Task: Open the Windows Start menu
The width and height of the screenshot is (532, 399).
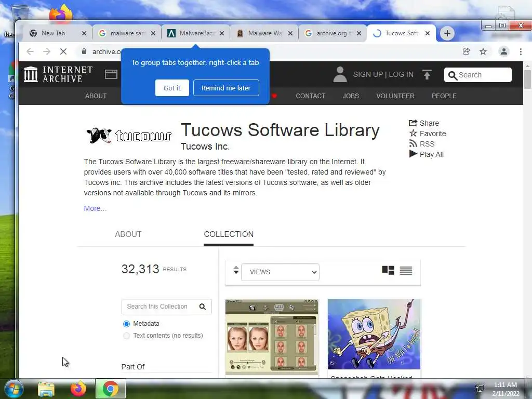Action: [14, 389]
